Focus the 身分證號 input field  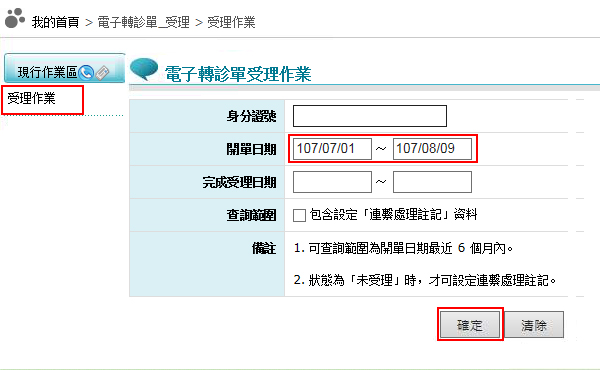pyautogui.click(x=370, y=116)
